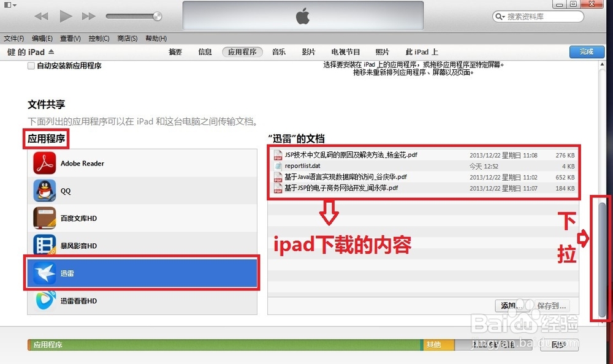
Task: Click PDF icon of 基于Java语言 file
Action: [x=278, y=177]
